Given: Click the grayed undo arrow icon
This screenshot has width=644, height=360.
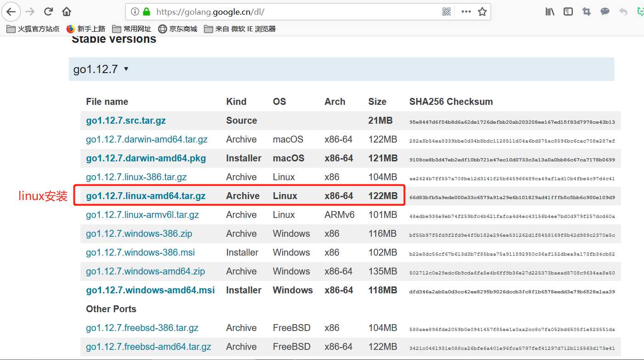Looking at the screenshot, I should click(623, 11).
